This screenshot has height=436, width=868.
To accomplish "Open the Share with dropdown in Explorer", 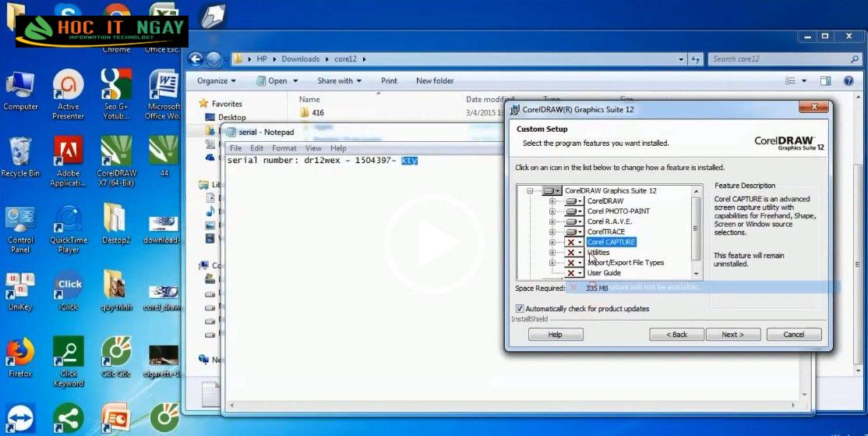I will pyautogui.click(x=340, y=81).
